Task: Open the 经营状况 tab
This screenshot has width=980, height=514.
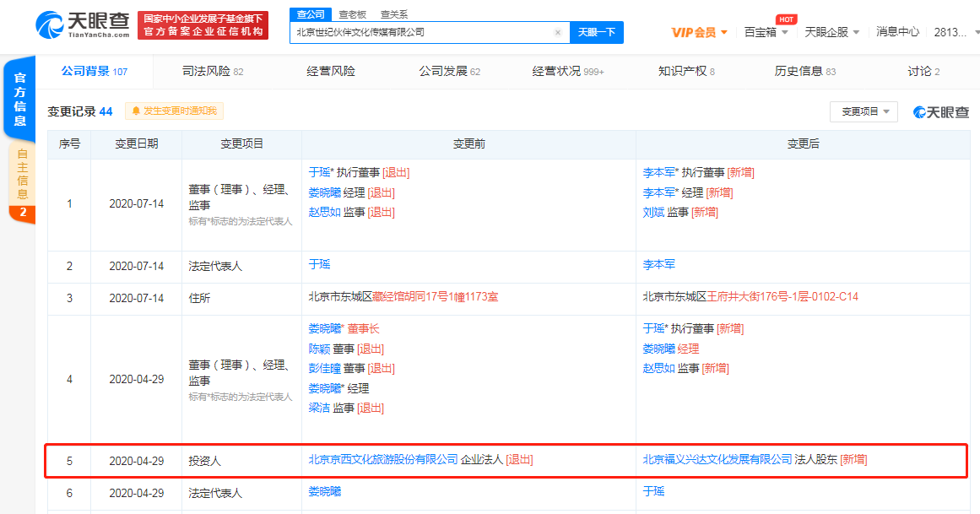Action: (567, 71)
